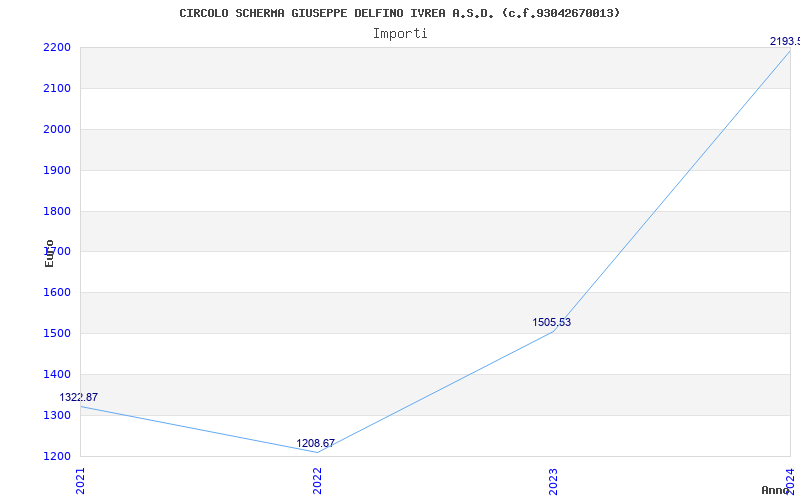
Task: Click the 1300 y-axis value
Action: (x=57, y=415)
